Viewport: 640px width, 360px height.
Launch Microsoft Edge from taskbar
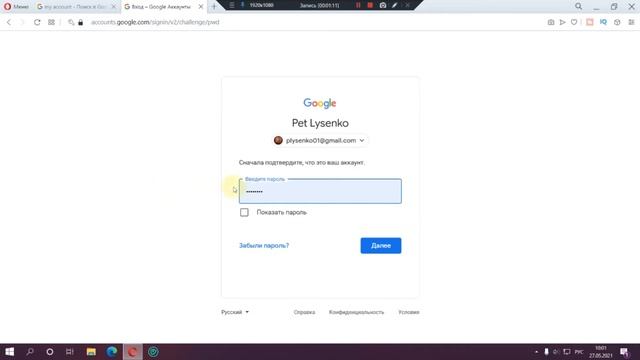[x=112, y=352]
